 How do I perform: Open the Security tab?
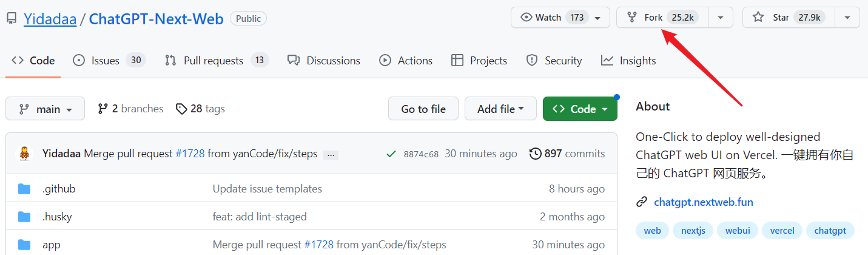coord(554,61)
